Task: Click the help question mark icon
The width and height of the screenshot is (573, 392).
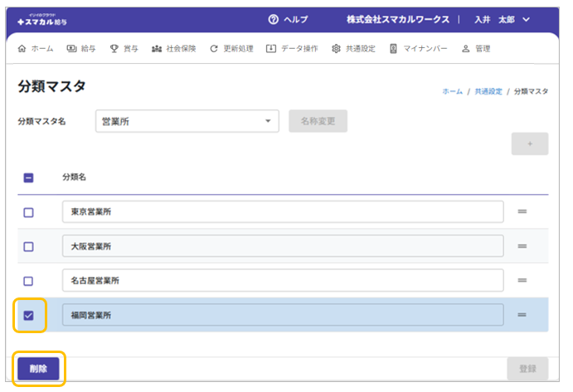Action: pyautogui.click(x=274, y=19)
